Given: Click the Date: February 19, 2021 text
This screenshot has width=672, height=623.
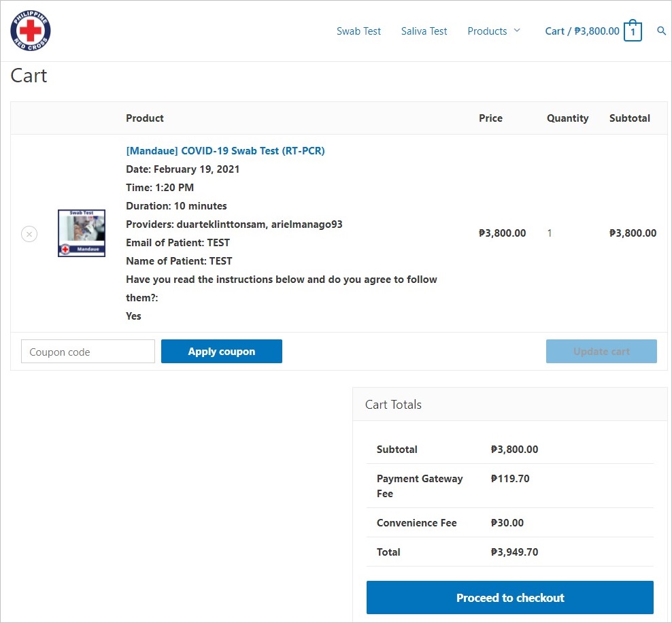Looking at the screenshot, I should [x=182, y=169].
